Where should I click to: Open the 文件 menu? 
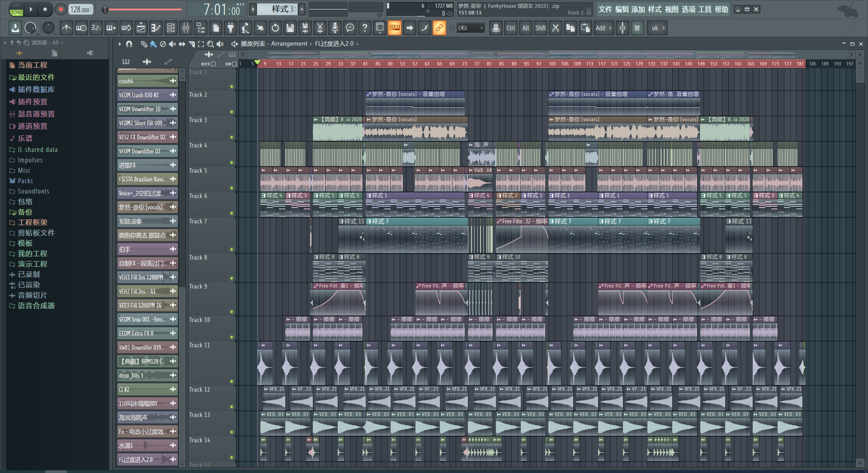click(x=605, y=9)
